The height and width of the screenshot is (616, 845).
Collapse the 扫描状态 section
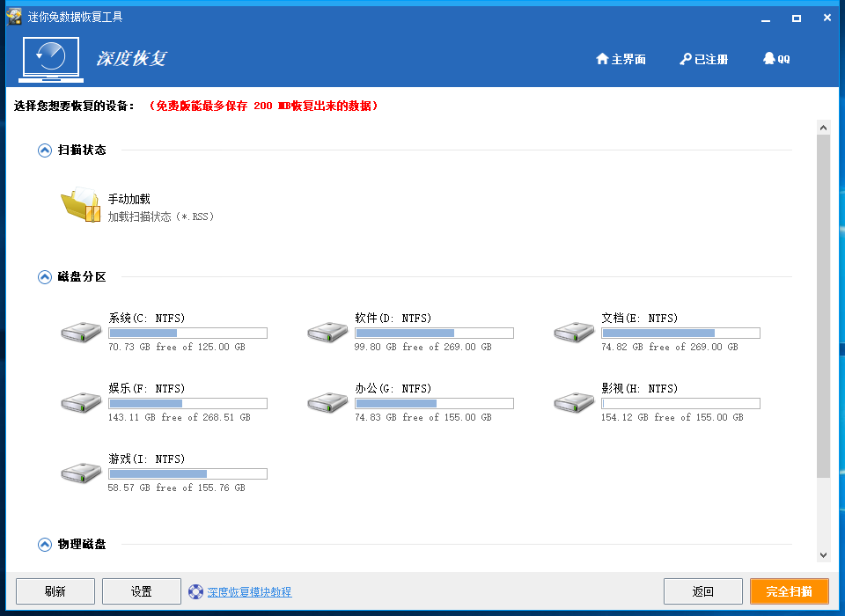44,150
